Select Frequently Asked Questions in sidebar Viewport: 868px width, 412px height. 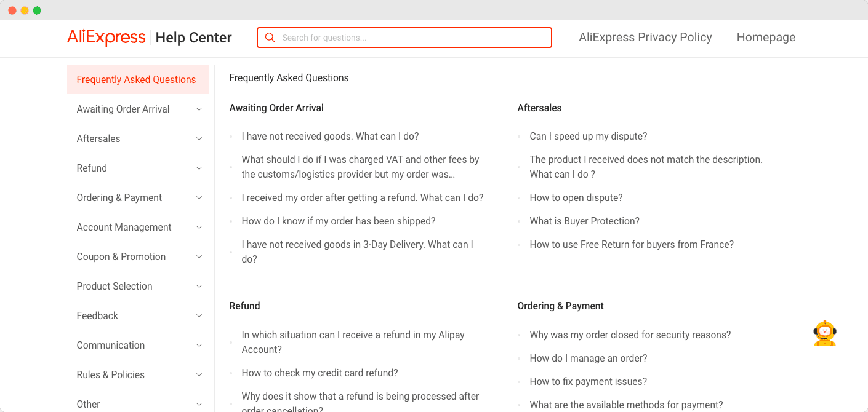(x=137, y=79)
